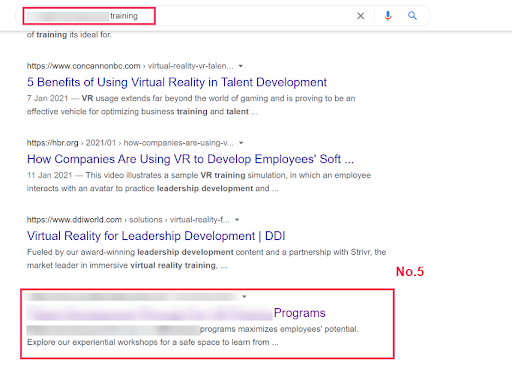
Task: Open 'How Companies Are Using VR to Develop Employees' Soft' result
Action: 190,159
